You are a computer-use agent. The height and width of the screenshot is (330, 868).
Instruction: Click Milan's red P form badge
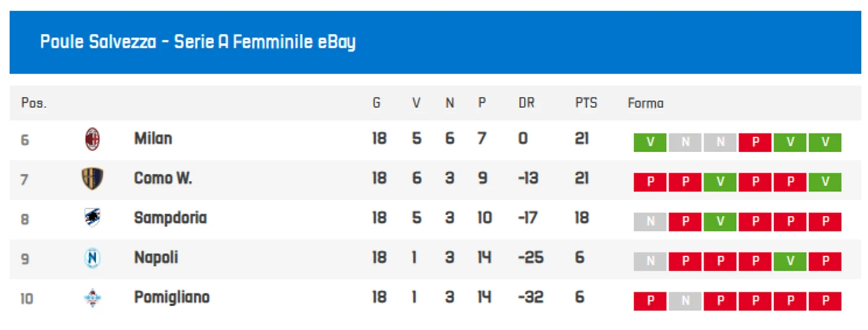(x=755, y=143)
